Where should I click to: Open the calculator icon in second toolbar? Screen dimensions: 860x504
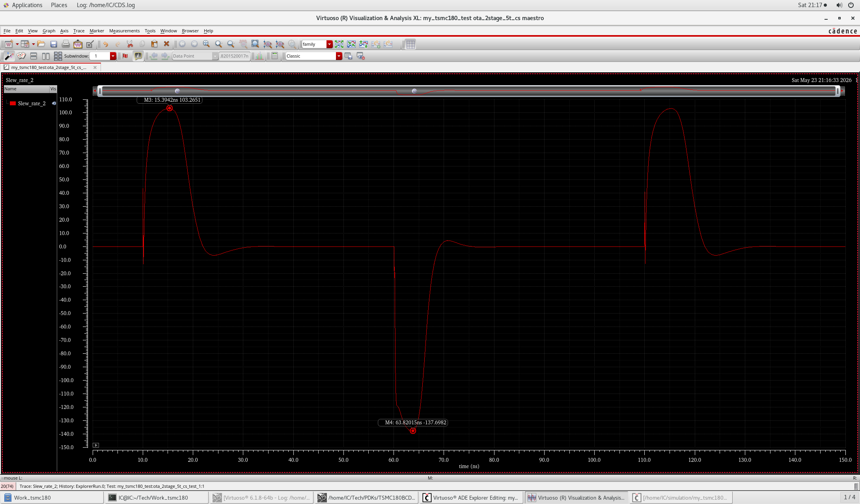tap(275, 56)
